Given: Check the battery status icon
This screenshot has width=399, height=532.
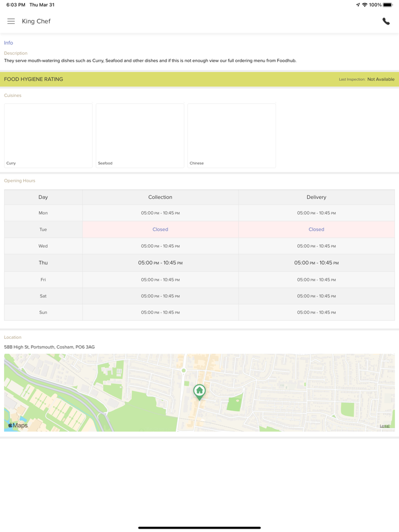Looking at the screenshot, I should 388,5.
